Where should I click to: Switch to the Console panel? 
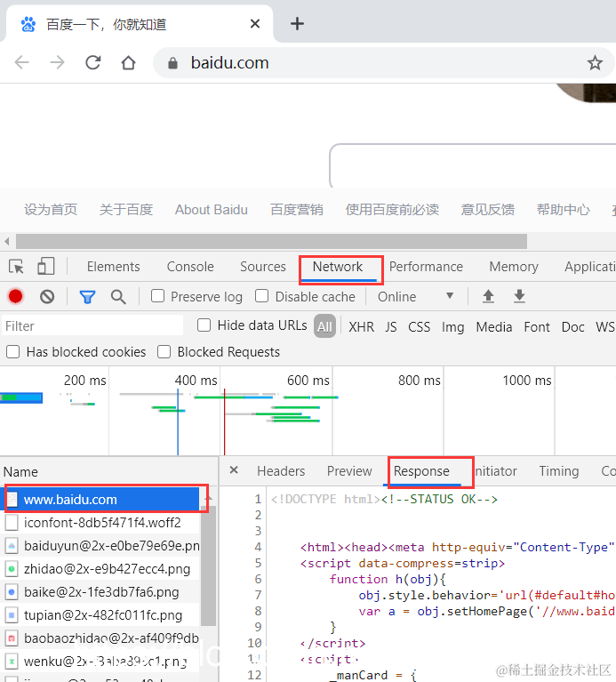[190, 266]
